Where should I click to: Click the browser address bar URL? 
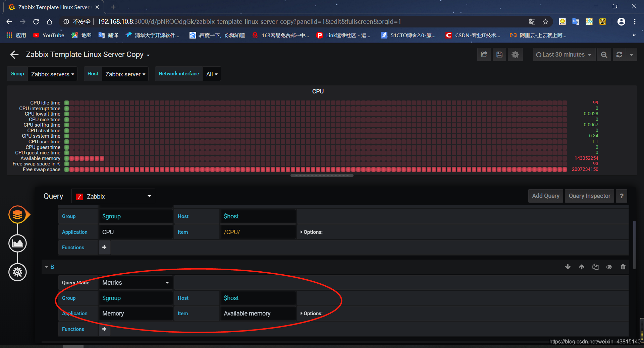click(249, 22)
